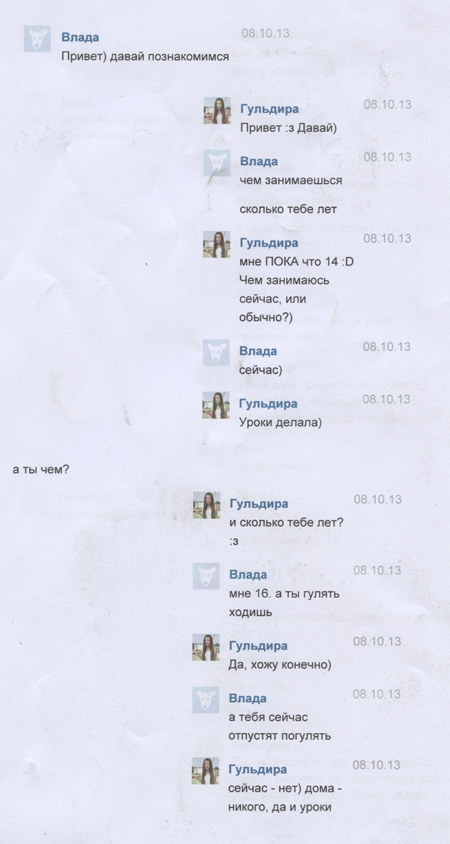Click the Гульдира name above "Да, хожу конечно)"
Screen dimensions: 450x844
[258, 645]
